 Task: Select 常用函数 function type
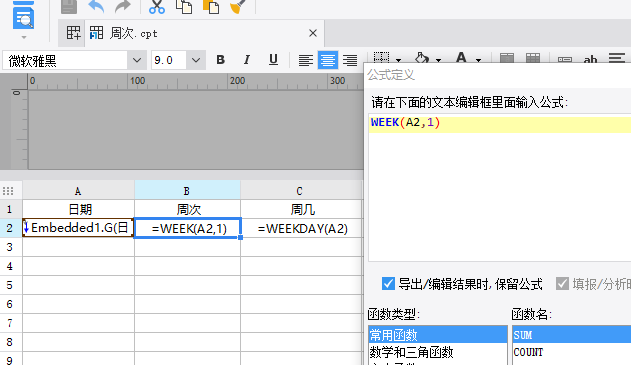point(437,334)
